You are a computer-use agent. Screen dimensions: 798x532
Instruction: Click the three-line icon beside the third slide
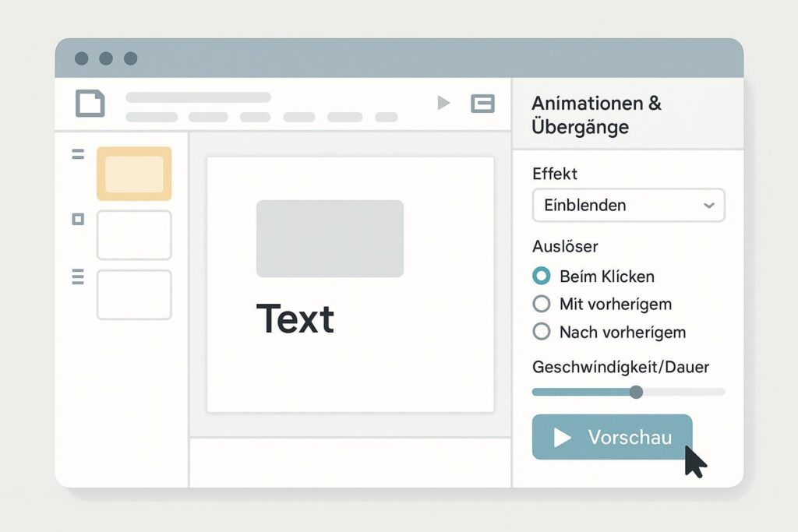(78, 276)
